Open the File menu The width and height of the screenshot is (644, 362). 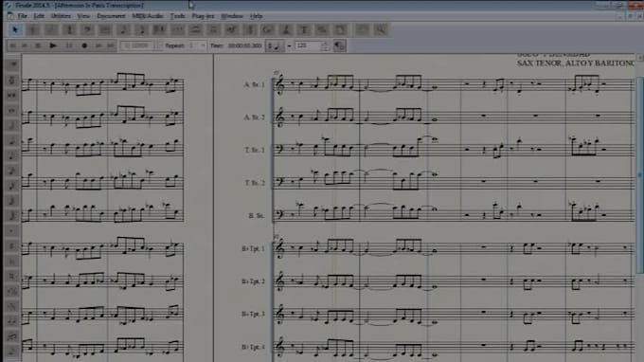[22, 16]
